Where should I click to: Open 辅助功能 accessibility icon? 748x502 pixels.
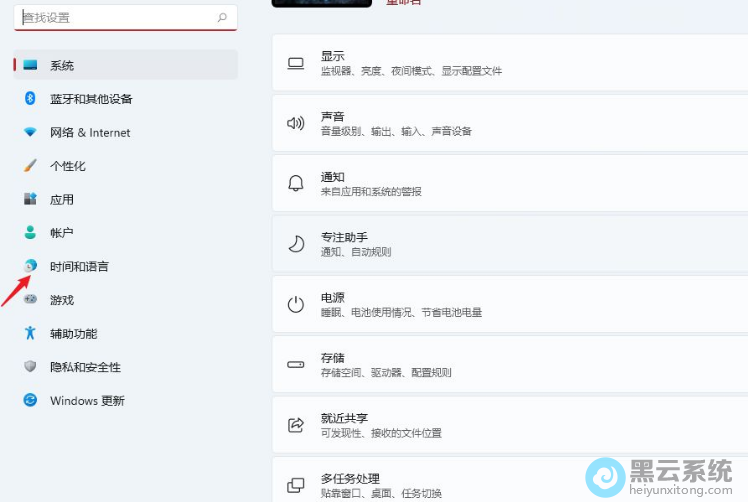[30, 333]
